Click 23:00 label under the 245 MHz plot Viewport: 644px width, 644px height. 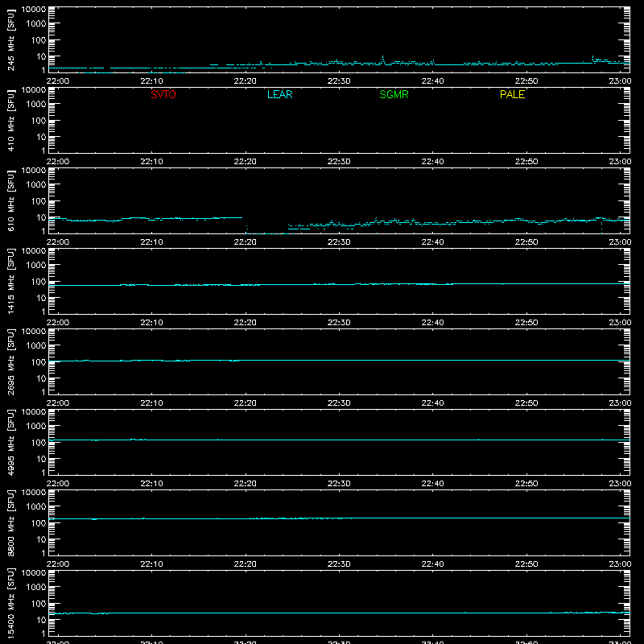[620, 81]
